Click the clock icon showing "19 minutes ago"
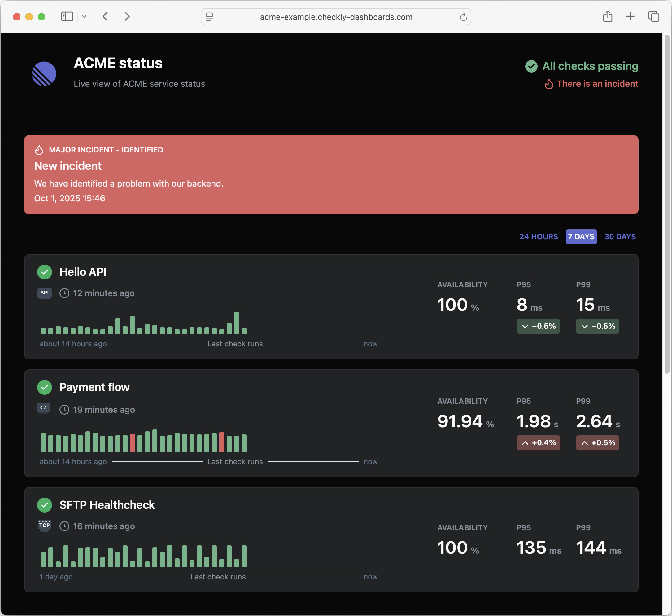 pyautogui.click(x=64, y=410)
